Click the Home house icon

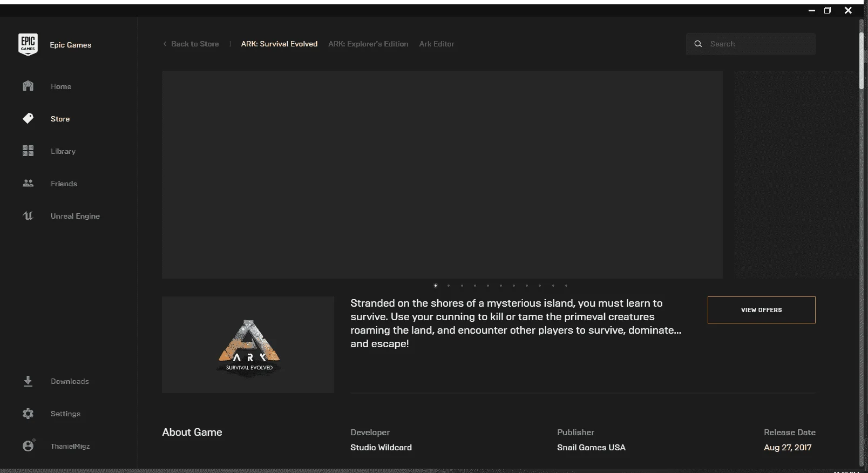(28, 86)
